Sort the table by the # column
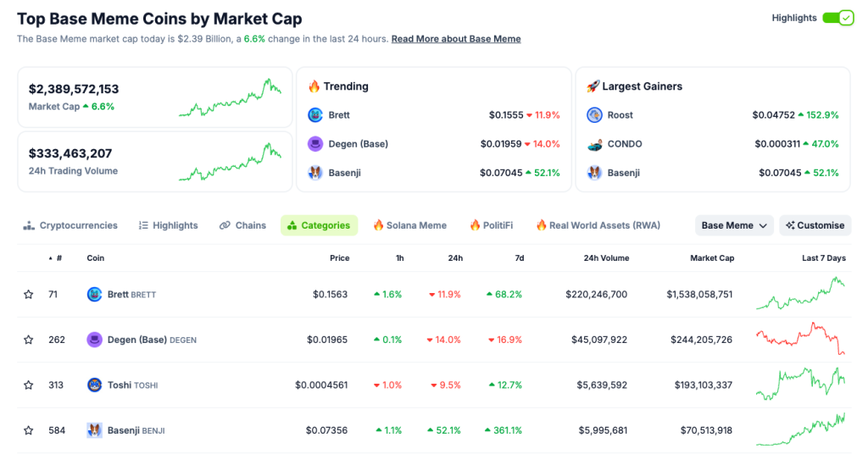This screenshot has height=454, width=868. tap(58, 258)
